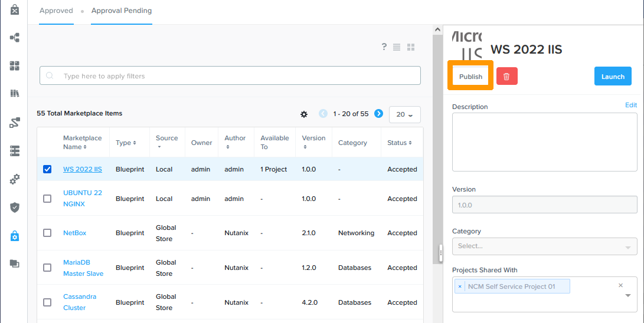Open the 20 items per page dropdown
This screenshot has height=323, width=644.
coord(404,114)
